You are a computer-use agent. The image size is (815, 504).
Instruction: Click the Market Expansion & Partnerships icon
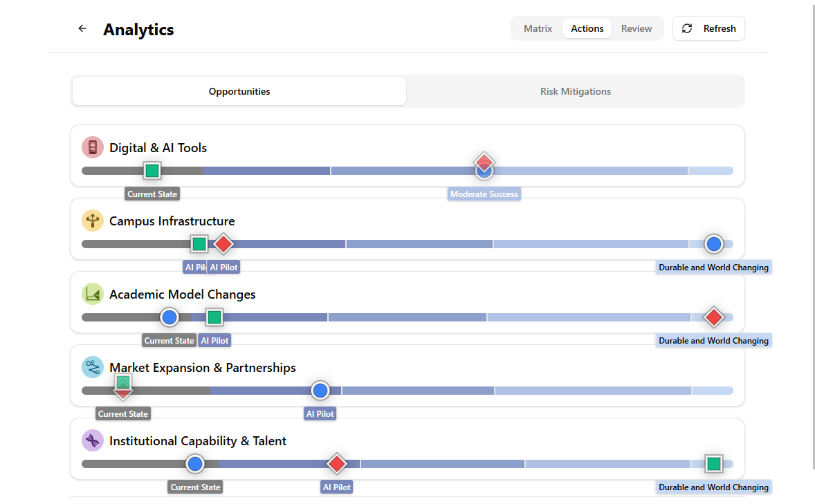(93, 367)
